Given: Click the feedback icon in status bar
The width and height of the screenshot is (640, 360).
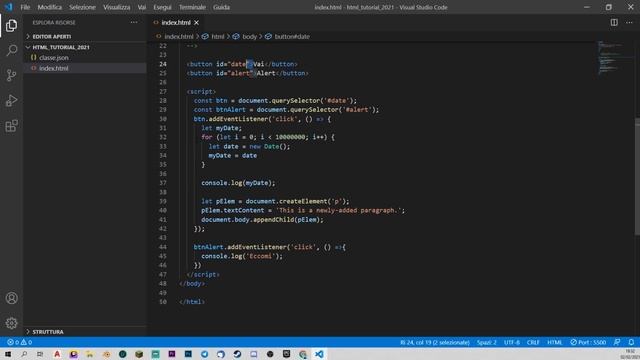Looking at the screenshot, I should coord(617,342).
